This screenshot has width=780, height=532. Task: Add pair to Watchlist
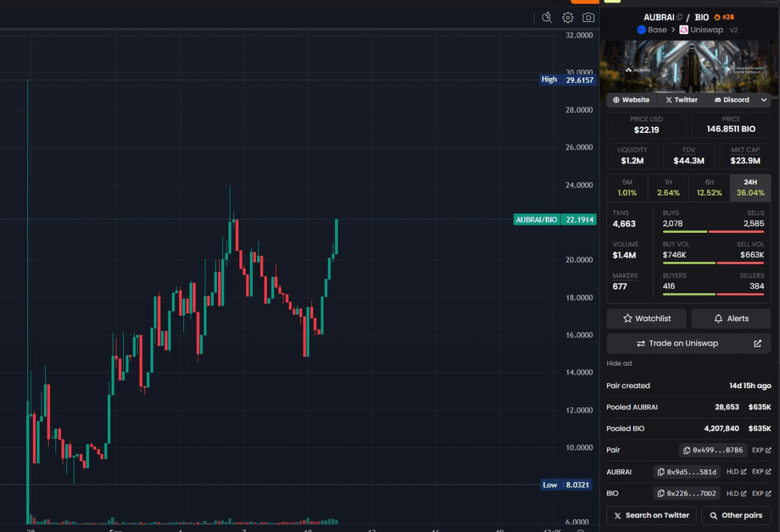647,319
